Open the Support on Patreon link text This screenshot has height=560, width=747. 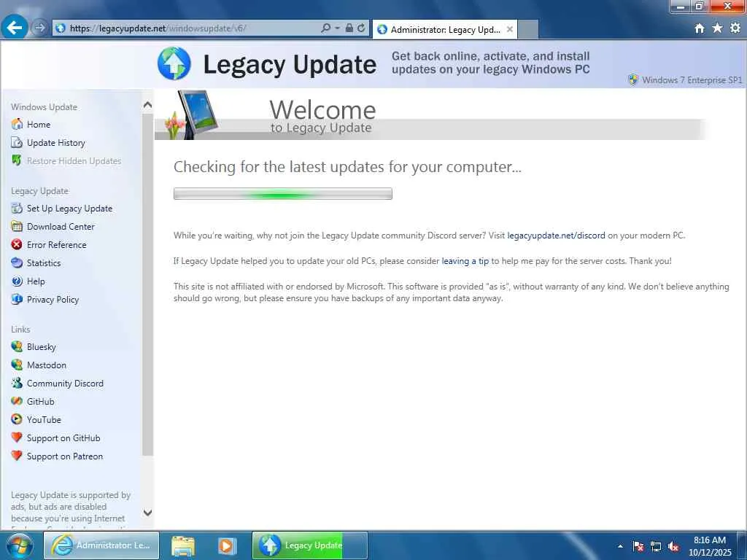pos(65,456)
